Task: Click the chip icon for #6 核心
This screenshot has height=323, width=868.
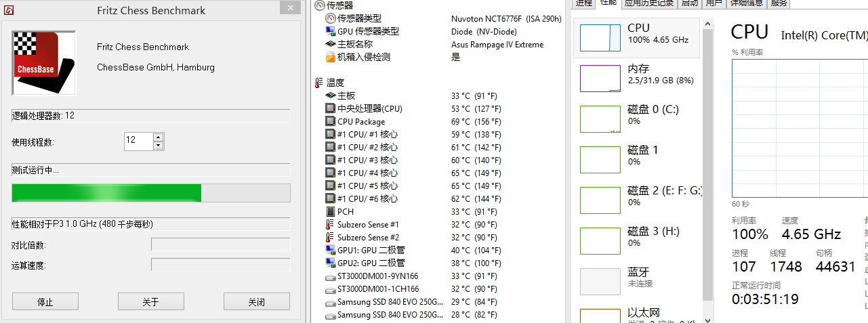Action: point(331,198)
